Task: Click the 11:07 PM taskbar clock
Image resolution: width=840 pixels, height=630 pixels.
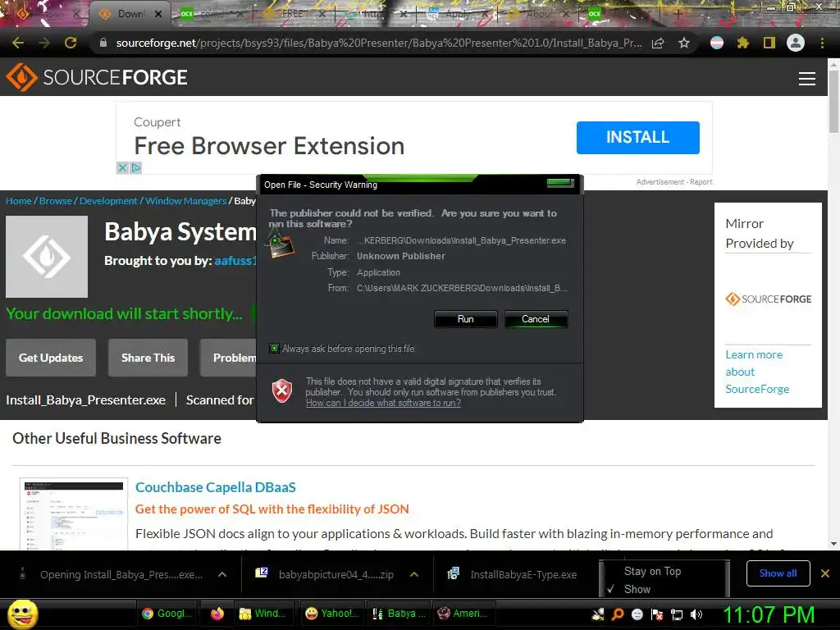Action: [769, 614]
